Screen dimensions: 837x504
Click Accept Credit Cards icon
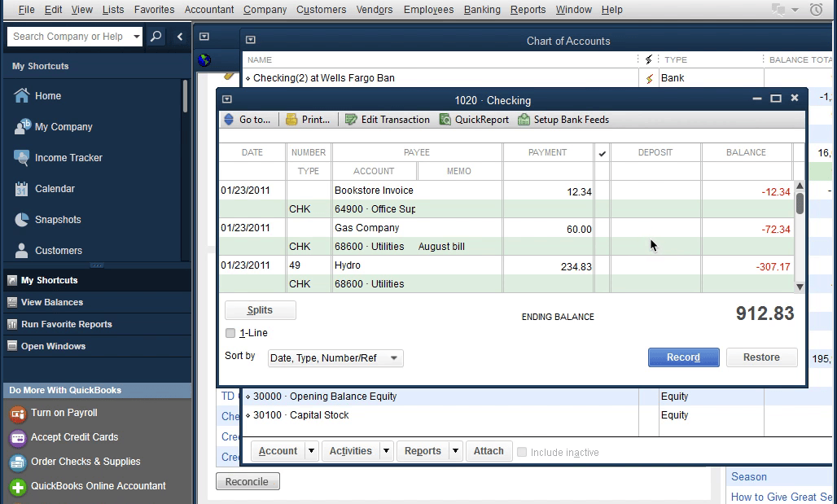click(18, 438)
